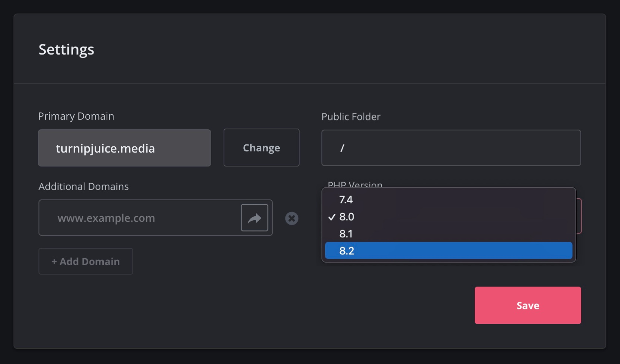Click the + Add Domain button

[x=86, y=261]
